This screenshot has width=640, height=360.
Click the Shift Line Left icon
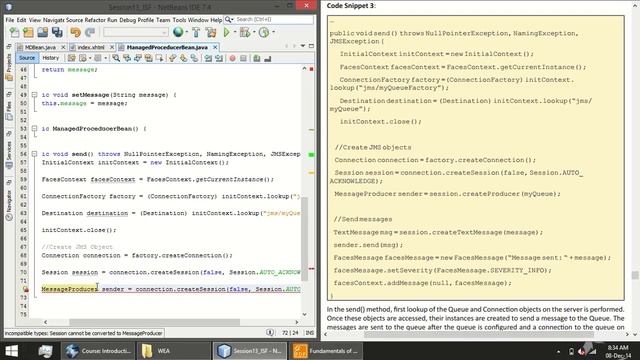(x=208, y=58)
